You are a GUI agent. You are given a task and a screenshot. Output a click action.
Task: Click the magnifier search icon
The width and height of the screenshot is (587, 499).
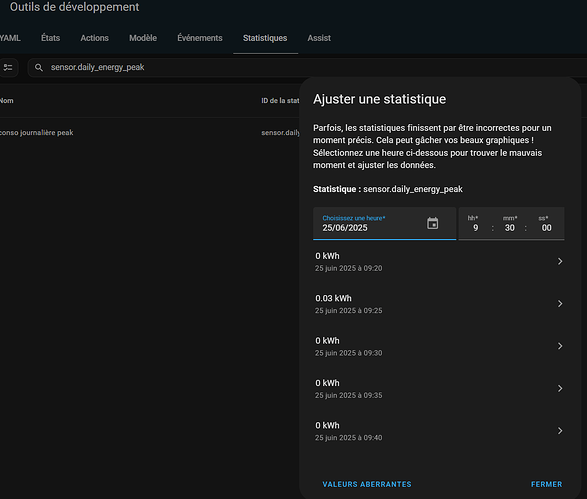pos(39,67)
